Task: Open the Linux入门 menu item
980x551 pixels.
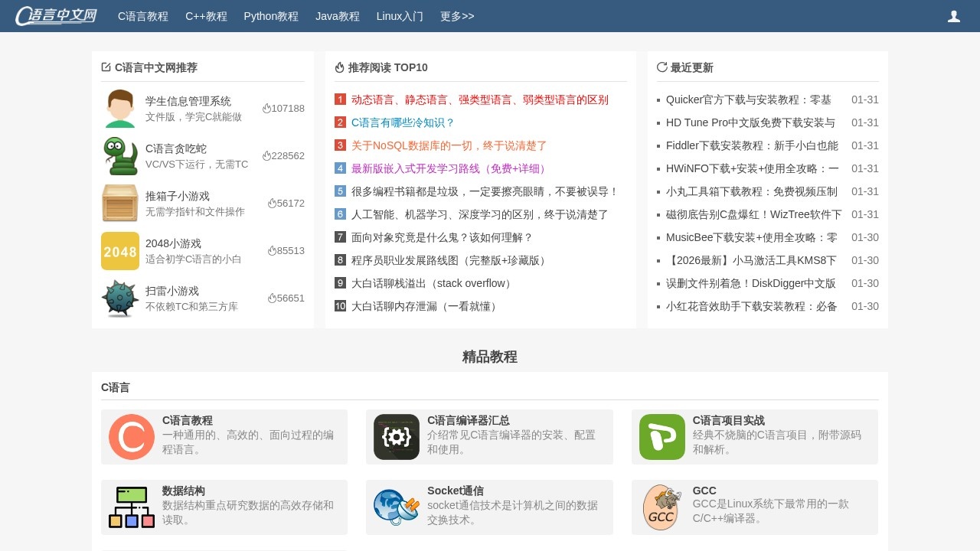Action: pyautogui.click(x=400, y=16)
